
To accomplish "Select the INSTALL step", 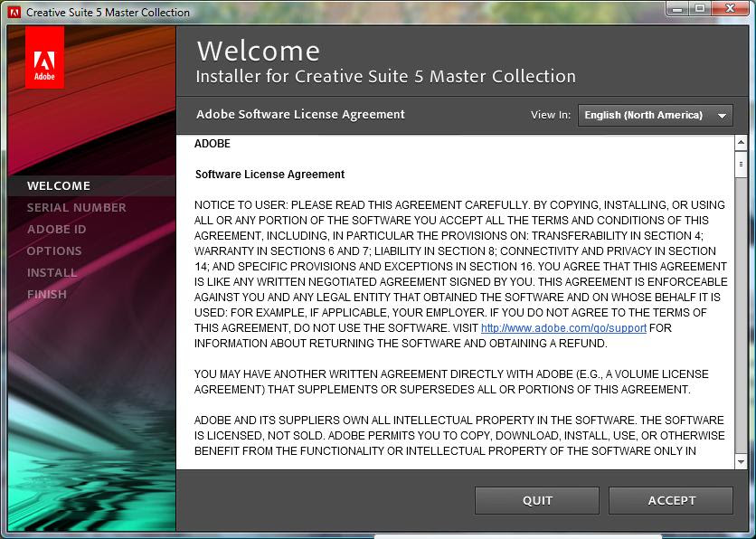I will pyautogui.click(x=52, y=273).
